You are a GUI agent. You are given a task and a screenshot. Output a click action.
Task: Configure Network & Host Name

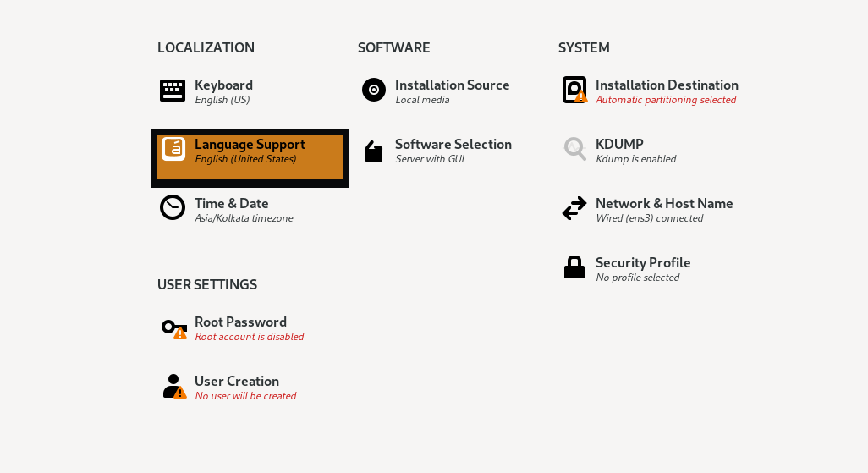pyautogui.click(x=664, y=204)
